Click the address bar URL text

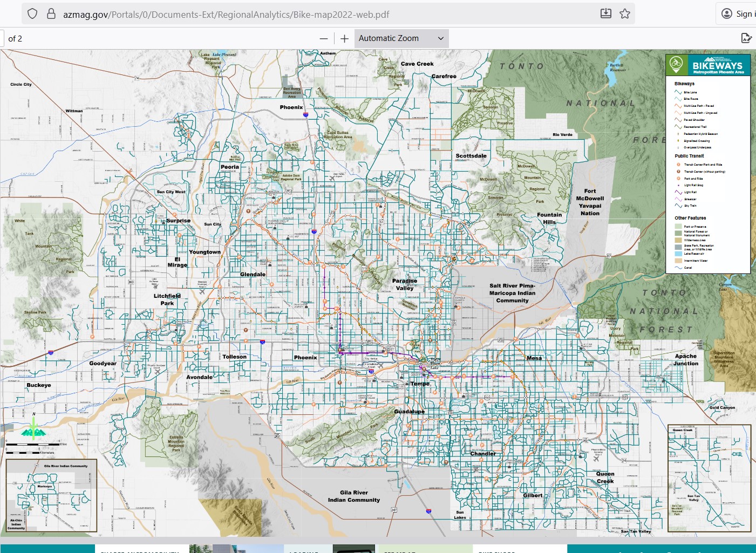pos(226,15)
